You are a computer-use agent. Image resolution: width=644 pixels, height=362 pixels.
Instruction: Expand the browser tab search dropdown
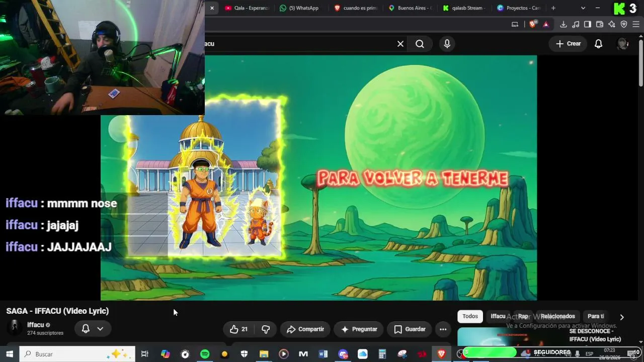(x=583, y=8)
